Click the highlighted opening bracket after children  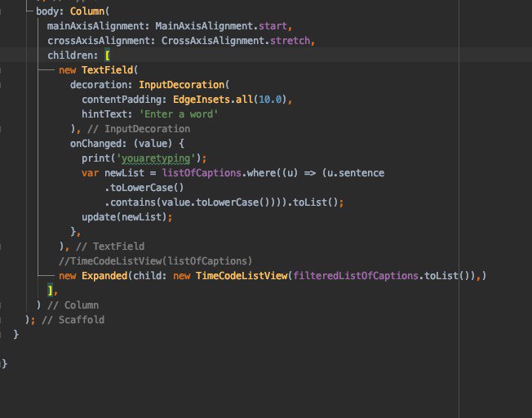[107, 56]
